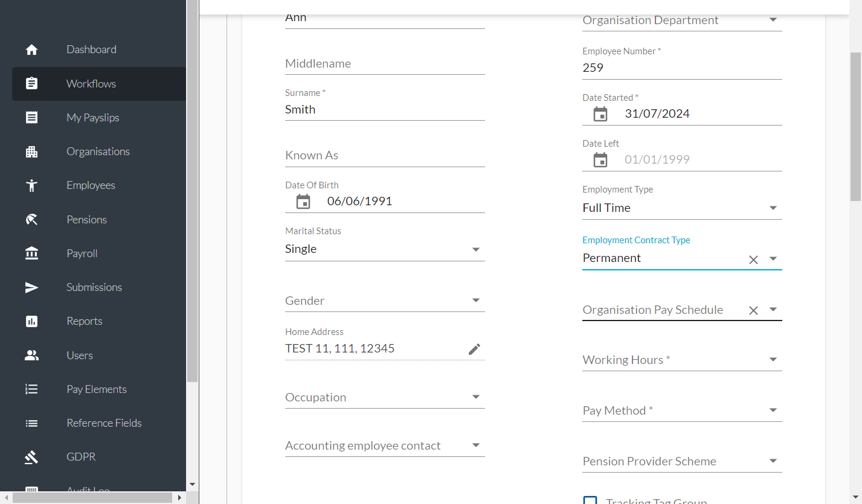Click the page vertical scrollbar thumb
The height and width of the screenshot is (504, 862).
tap(856, 127)
